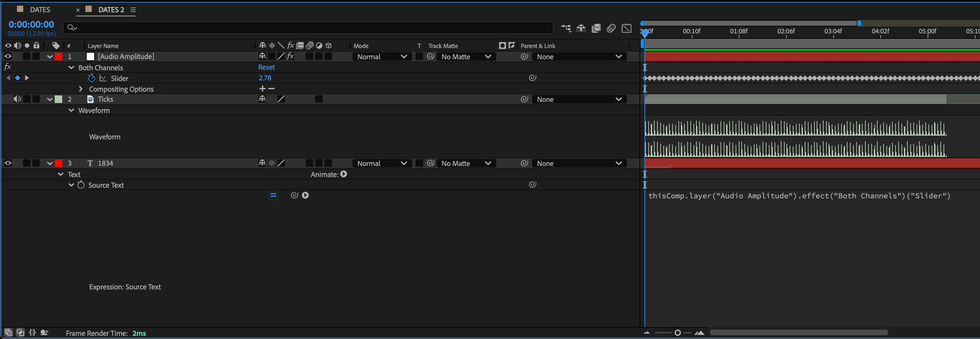Click the Frame Blending enable icon
Viewport: 980px width, 339px height.
(596, 29)
